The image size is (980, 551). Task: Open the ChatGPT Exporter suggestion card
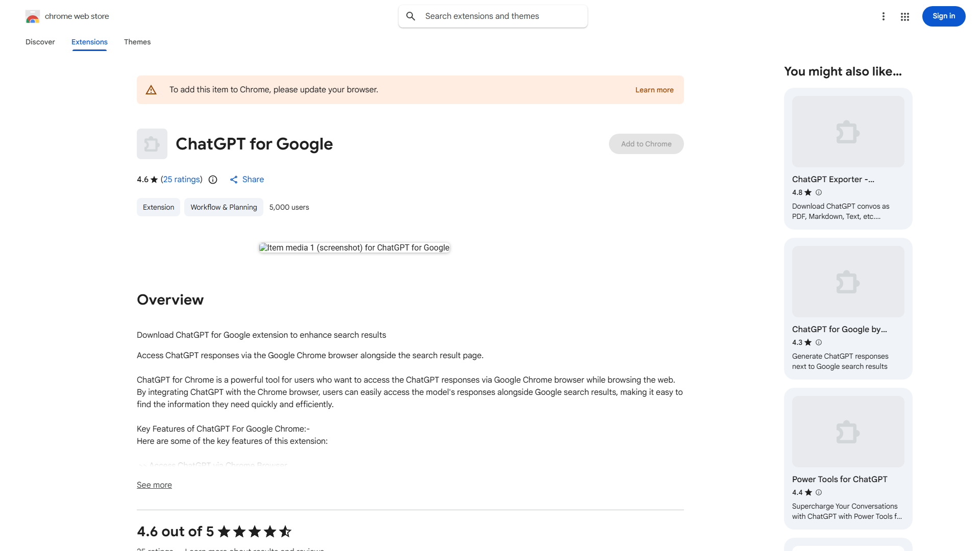click(847, 158)
